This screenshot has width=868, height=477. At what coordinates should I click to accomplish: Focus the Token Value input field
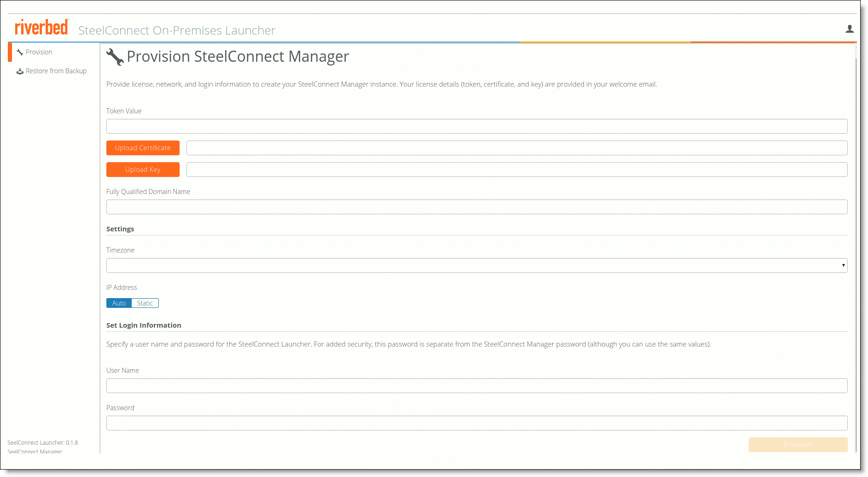click(x=477, y=126)
